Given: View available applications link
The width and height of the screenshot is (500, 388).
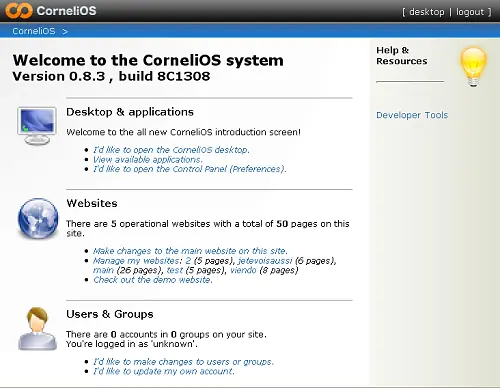Looking at the screenshot, I should pyautogui.click(x=147, y=160).
